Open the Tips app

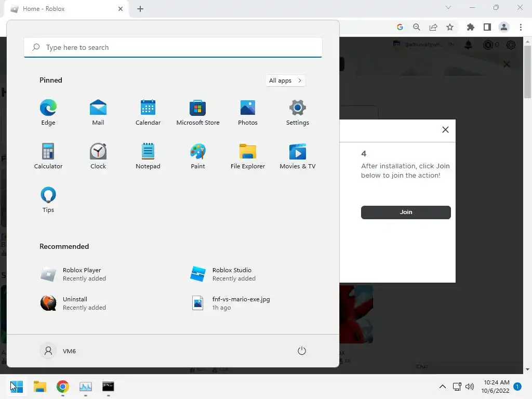(x=48, y=200)
